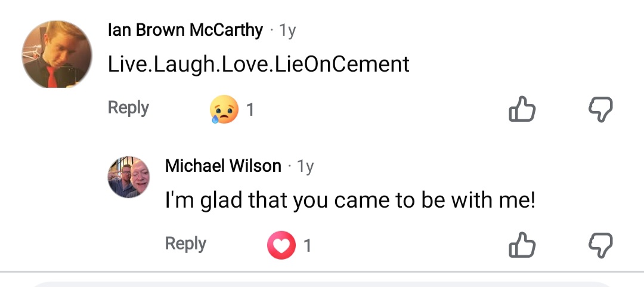Screen dimensions: 644x287
Task: Dislike Michael Wilson's reply
Action: 600,245
